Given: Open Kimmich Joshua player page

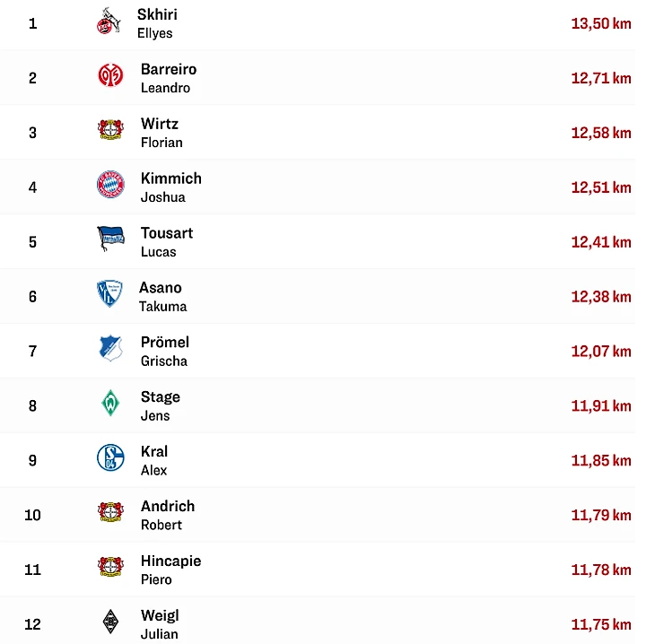Looking at the screenshot, I should pyautogui.click(x=170, y=187).
